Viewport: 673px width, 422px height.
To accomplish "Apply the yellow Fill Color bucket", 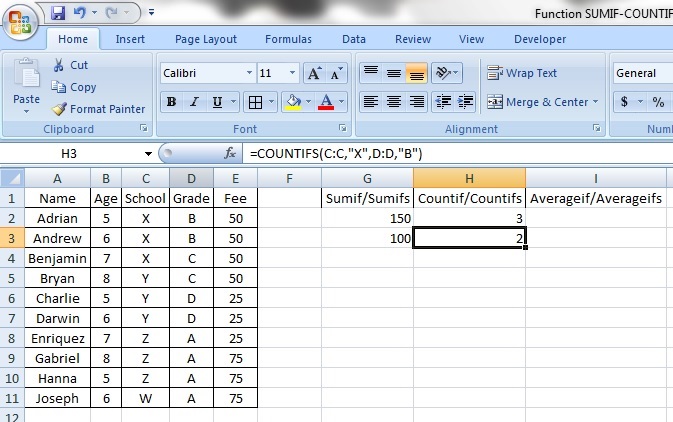I will click(x=294, y=102).
